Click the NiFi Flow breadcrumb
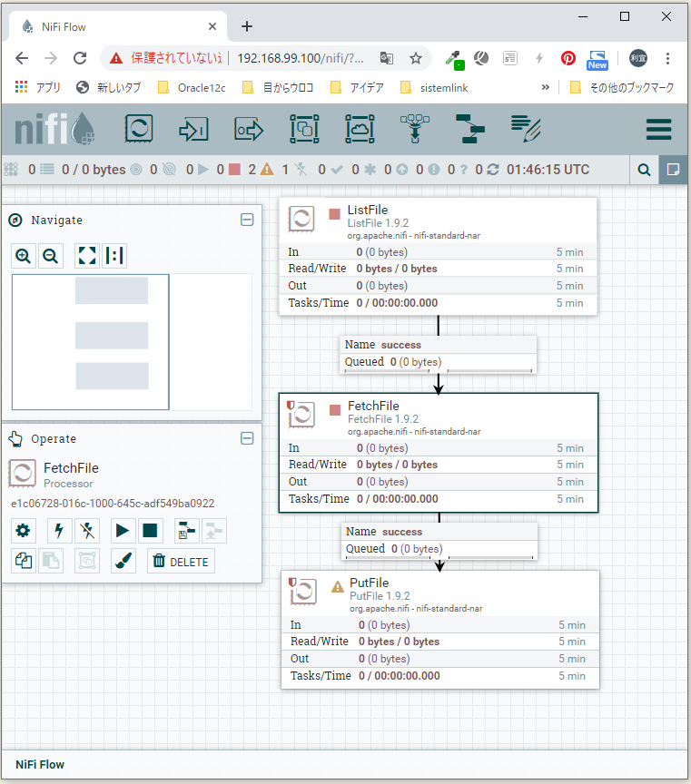 click(x=40, y=765)
